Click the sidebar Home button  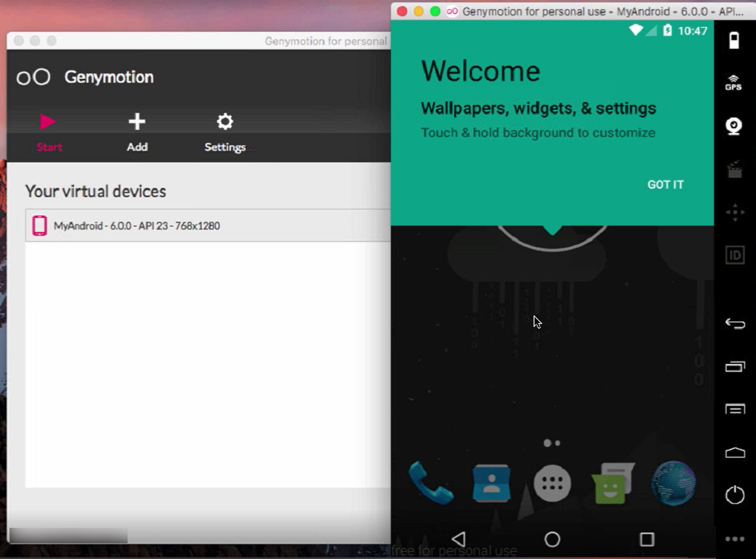734,452
